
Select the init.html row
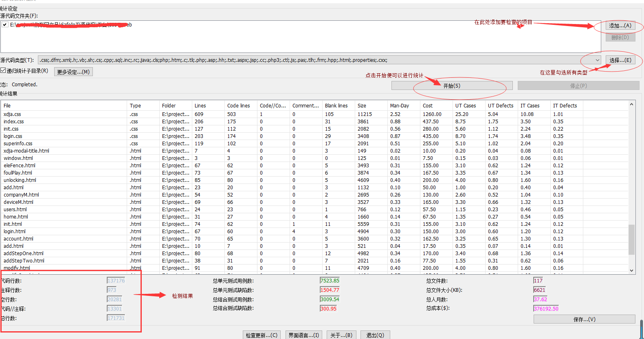pyautogui.click(x=314, y=224)
